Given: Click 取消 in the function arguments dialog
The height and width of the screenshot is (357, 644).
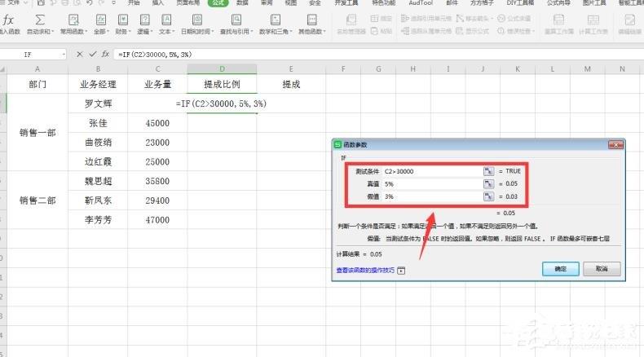Looking at the screenshot, I should point(602,269).
